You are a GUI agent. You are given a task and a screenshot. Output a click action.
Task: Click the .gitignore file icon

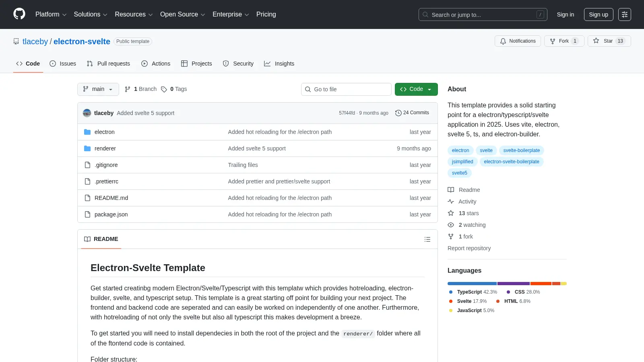tap(87, 165)
